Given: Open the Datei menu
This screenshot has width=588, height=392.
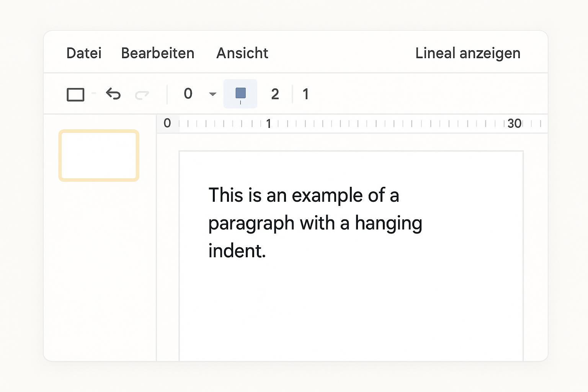Looking at the screenshot, I should [x=84, y=53].
